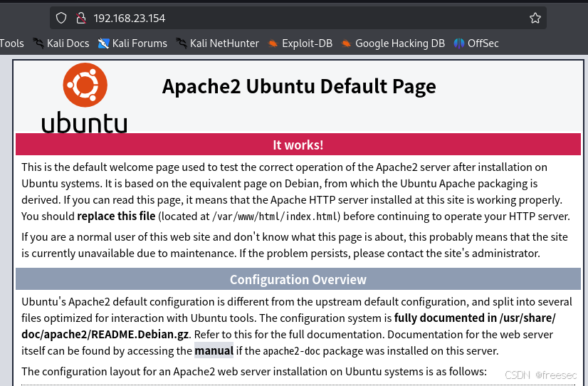Click the path /var/www/html/index.html
This screenshot has width=588, height=386.
click(275, 217)
